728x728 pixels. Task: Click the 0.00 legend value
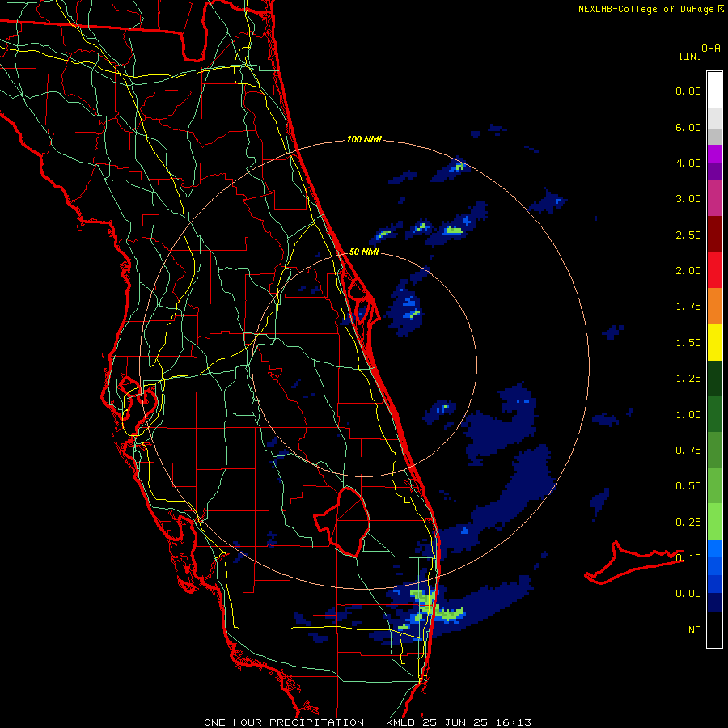[688, 594]
